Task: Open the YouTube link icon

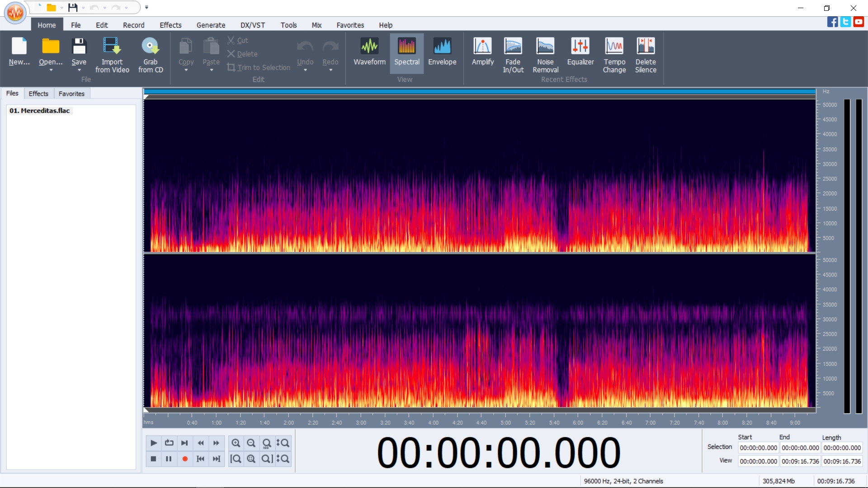Action: [x=859, y=22]
